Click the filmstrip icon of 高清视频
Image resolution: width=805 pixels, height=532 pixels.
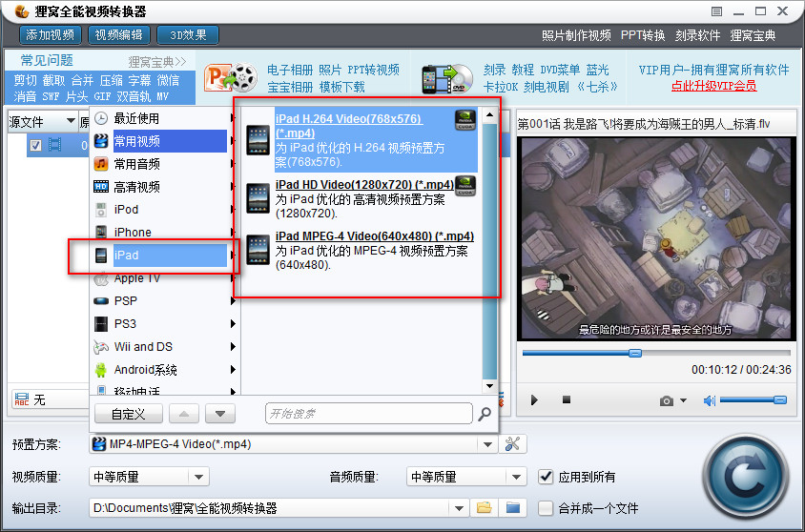point(101,186)
